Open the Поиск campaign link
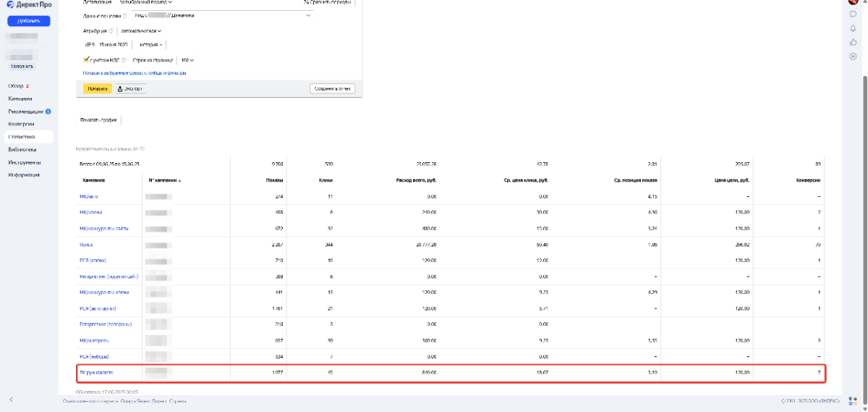This screenshot has width=868, height=412. click(86, 244)
